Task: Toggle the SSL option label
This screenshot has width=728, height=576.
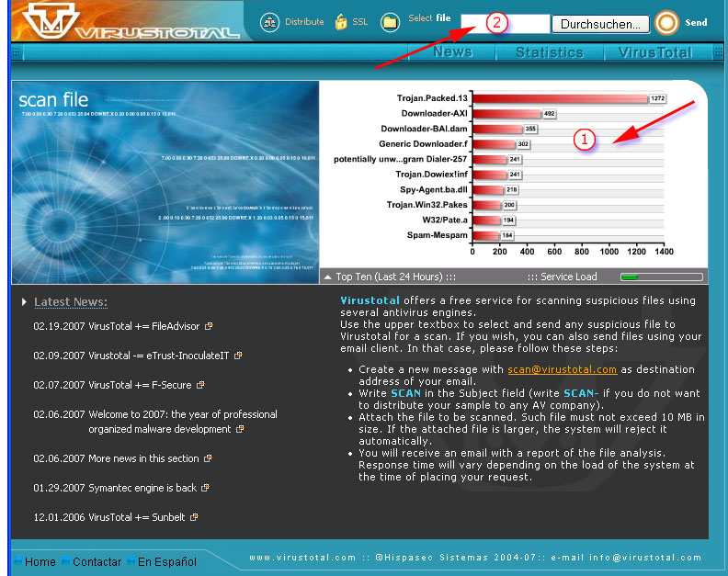Action: point(359,22)
